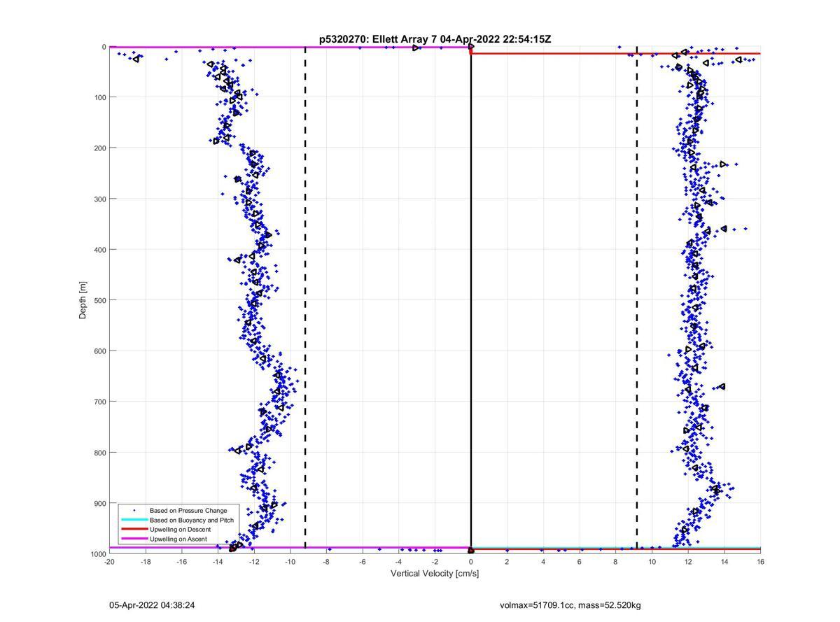Click the depth axis tick '700'
Image resolution: width=840 pixels, height=622 pixels.
pos(99,402)
